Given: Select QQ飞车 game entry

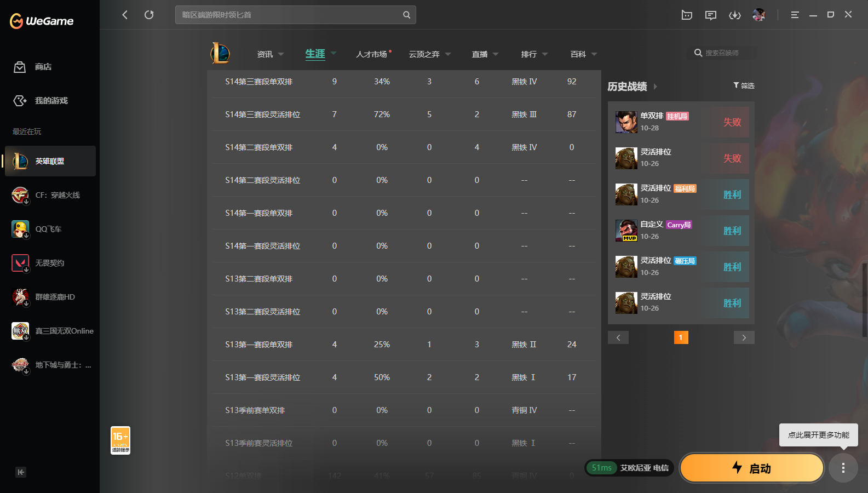Looking at the screenshot, I should point(50,229).
